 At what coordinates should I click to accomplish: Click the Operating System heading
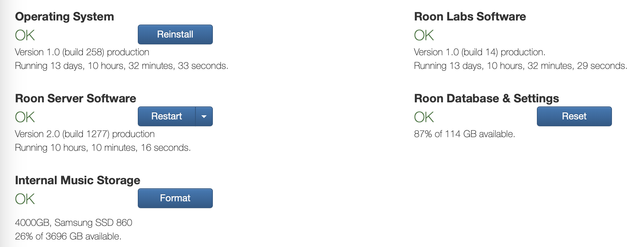pos(64,16)
